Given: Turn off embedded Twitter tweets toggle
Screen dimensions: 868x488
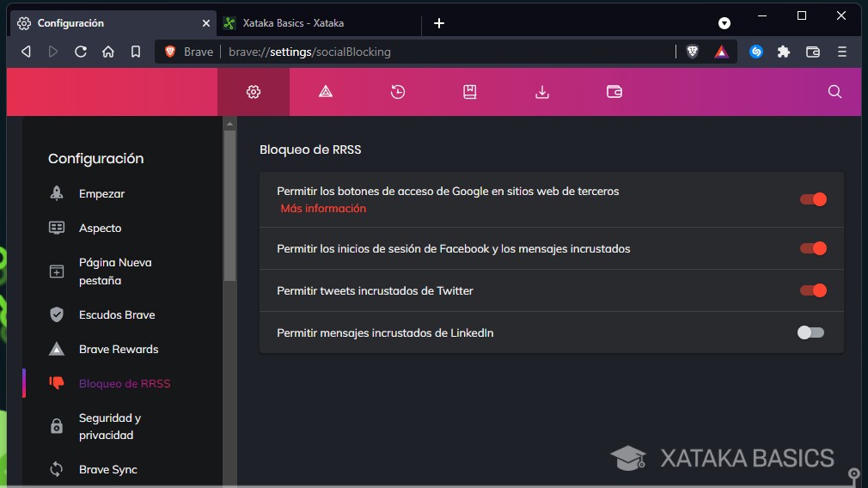Looking at the screenshot, I should pyautogui.click(x=812, y=290).
